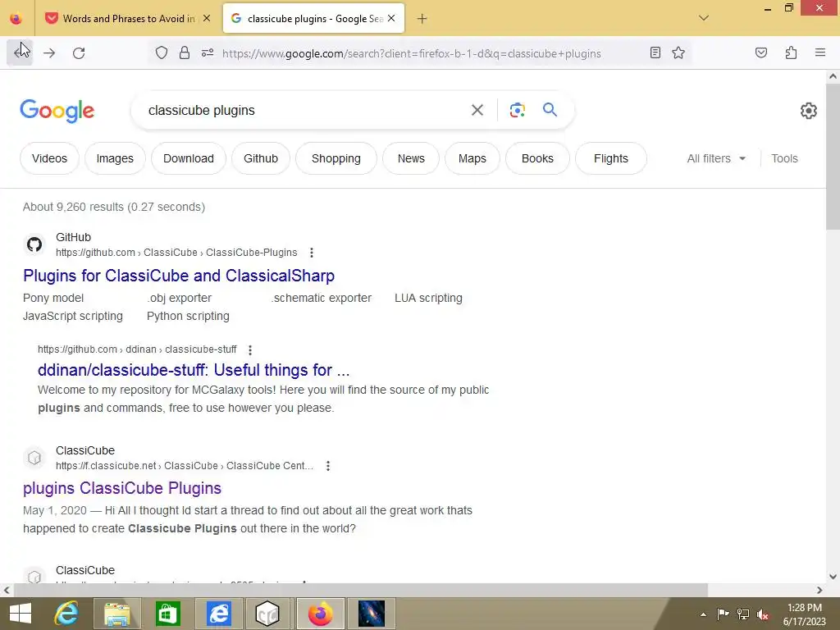The width and height of the screenshot is (840, 630).
Task: Close the Words and Phrases to Avoid tab
Action: pyautogui.click(x=207, y=19)
